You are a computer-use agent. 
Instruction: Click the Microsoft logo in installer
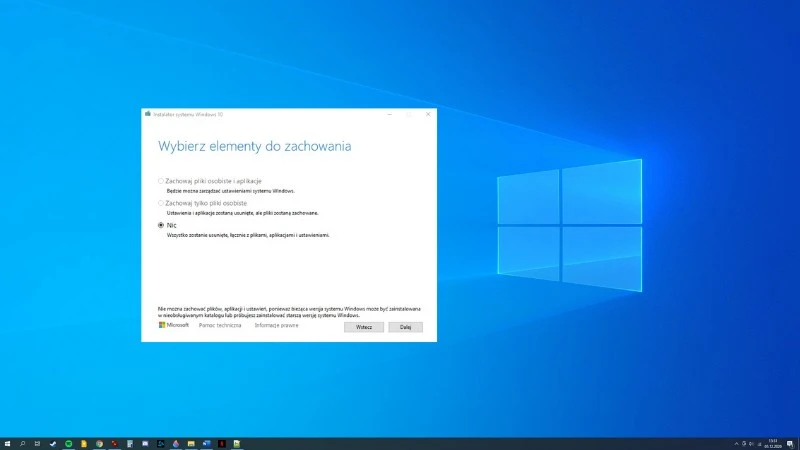173,325
